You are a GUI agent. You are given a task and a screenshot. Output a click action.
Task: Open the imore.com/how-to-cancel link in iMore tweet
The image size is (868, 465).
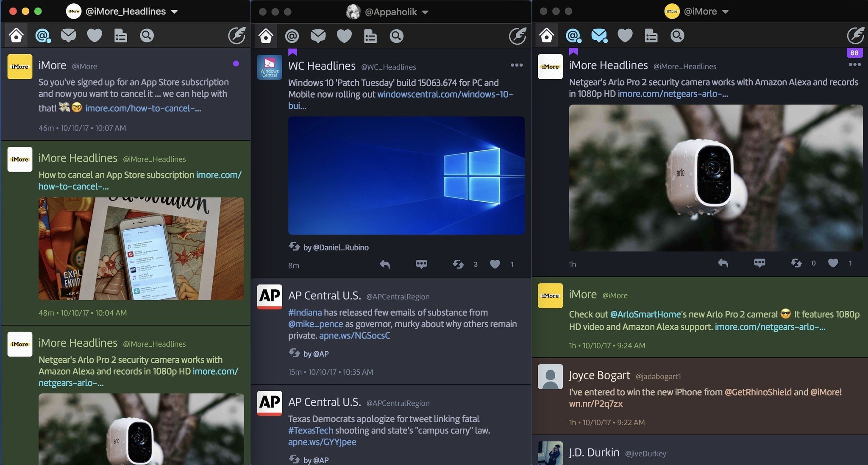coord(143,109)
